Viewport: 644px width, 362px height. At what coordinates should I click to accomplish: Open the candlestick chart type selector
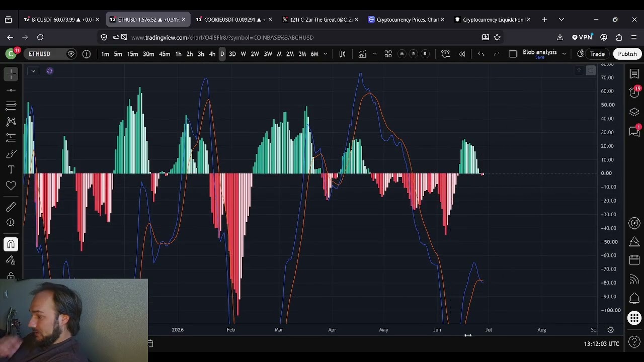(342, 54)
